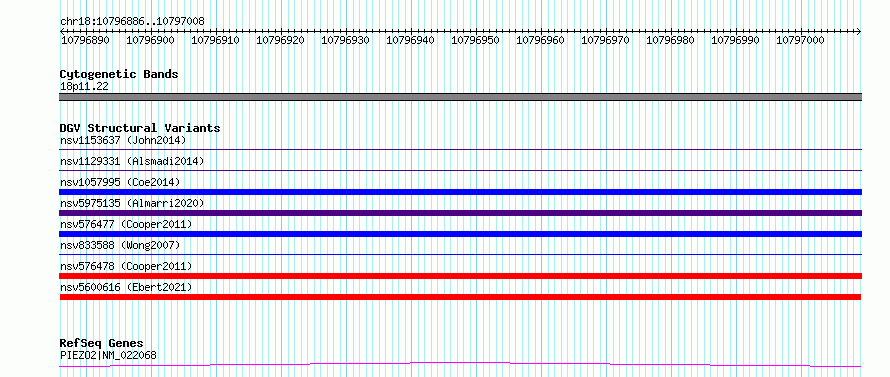Click variant label nsv5975135 (Almarri2020)
The width and height of the screenshot is (890, 377).
point(132,203)
